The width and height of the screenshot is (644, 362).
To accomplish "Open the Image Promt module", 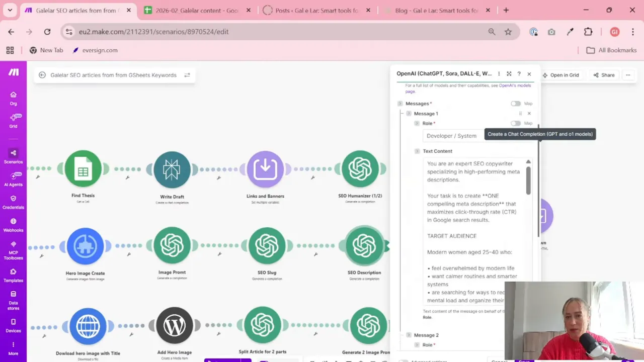I will [x=172, y=245].
